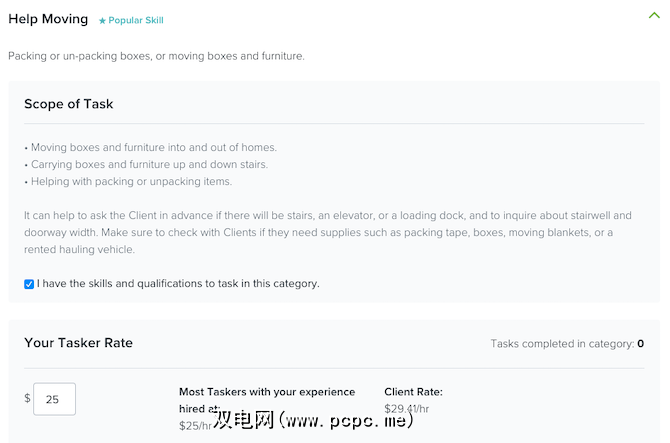This screenshot has width=670, height=443.
Task: Click the 'Carrying boxes and furniture' stairs bullet
Action: [x=146, y=164]
